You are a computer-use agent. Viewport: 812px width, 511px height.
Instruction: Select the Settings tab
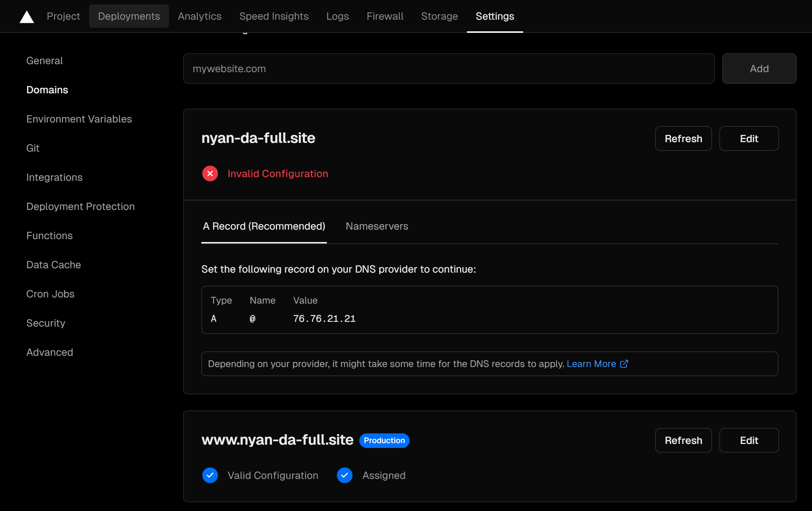[x=495, y=16]
